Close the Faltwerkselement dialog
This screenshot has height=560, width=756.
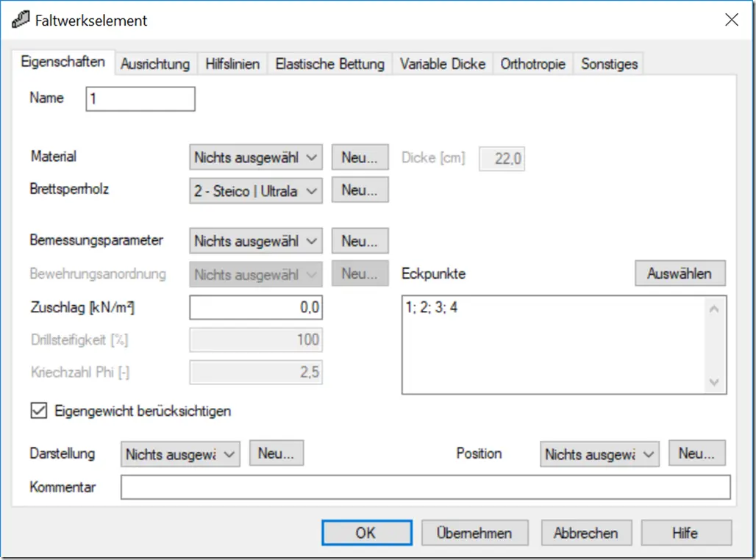732,20
